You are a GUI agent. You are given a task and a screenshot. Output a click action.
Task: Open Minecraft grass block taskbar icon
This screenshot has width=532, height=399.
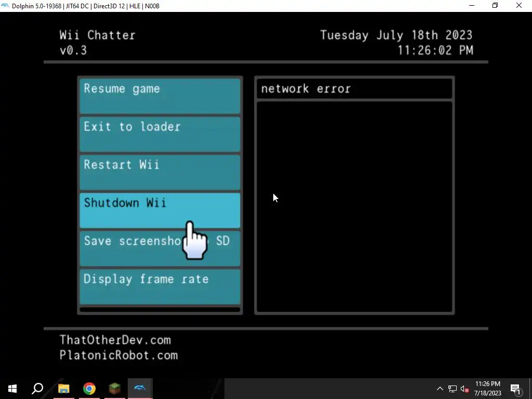[115, 389]
